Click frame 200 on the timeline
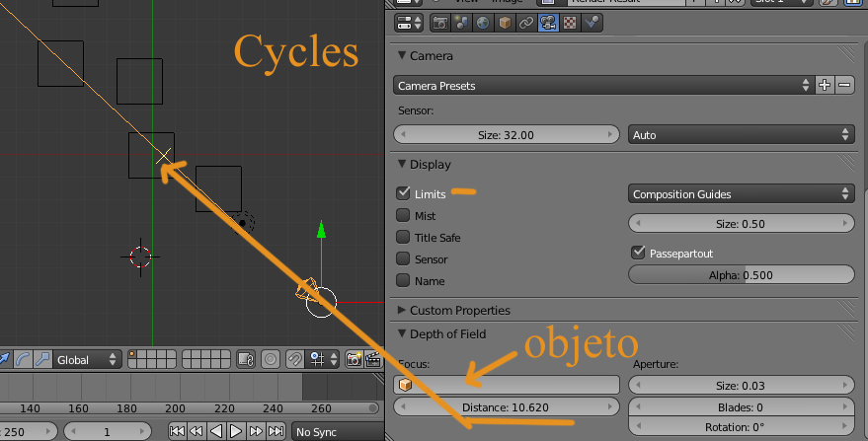This screenshot has height=441, width=868. pyautogui.click(x=175, y=408)
